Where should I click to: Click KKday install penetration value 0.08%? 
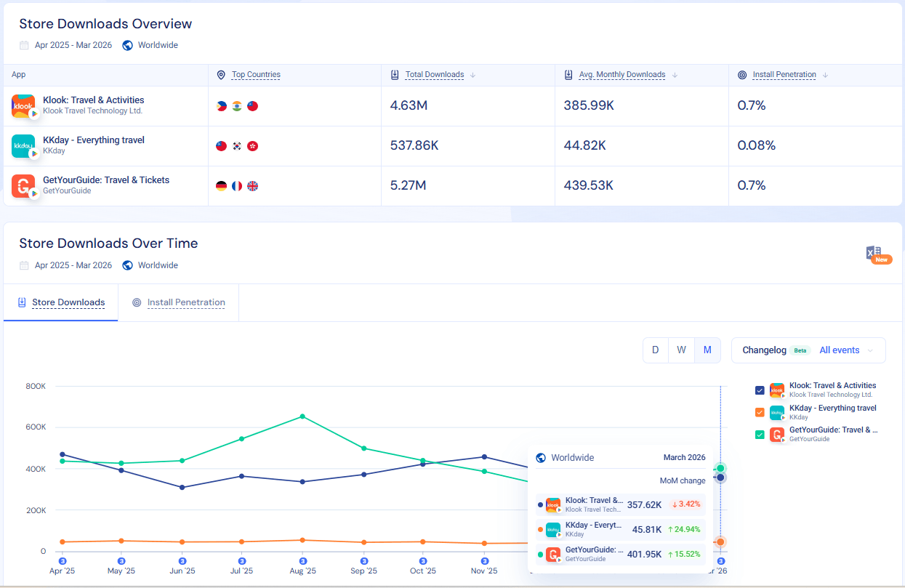pos(757,146)
